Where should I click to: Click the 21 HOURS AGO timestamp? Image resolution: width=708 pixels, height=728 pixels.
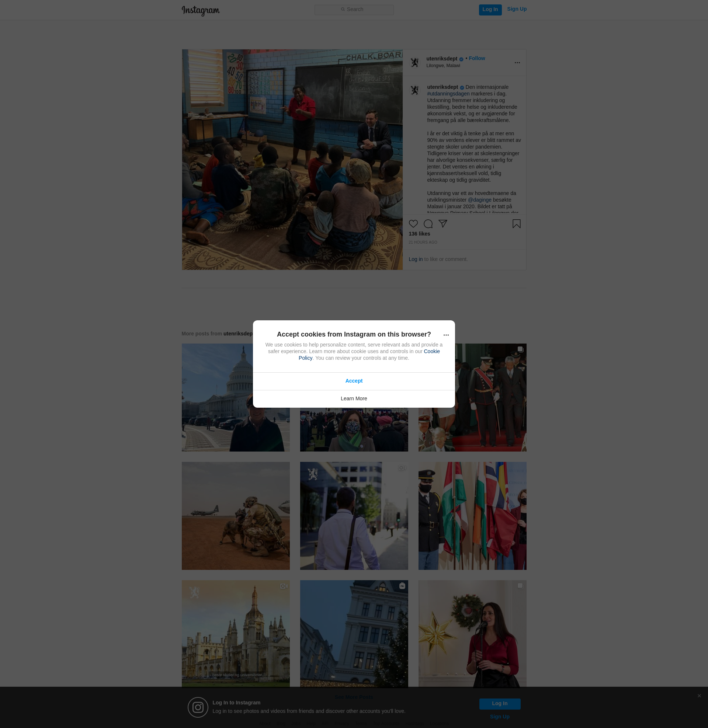point(423,242)
